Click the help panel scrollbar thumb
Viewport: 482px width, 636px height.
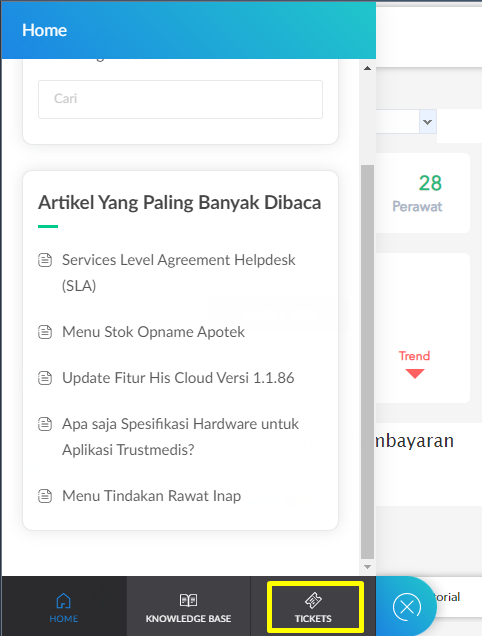tap(368, 362)
